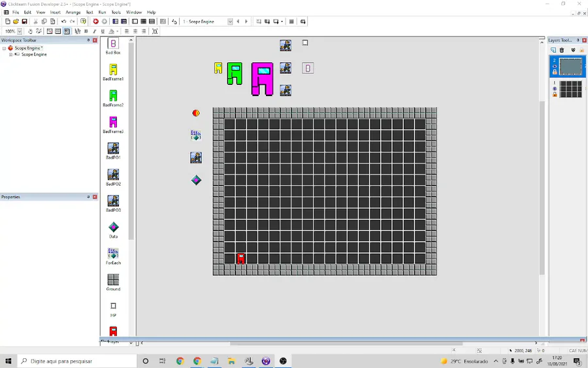Close the Workspace Toolbar panel
The height and width of the screenshot is (368, 588).
[95, 41]
